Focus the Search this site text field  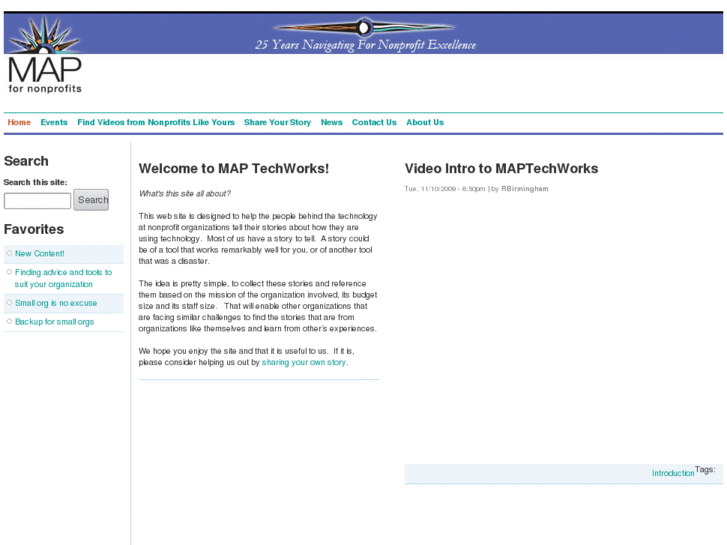[38, 201]
